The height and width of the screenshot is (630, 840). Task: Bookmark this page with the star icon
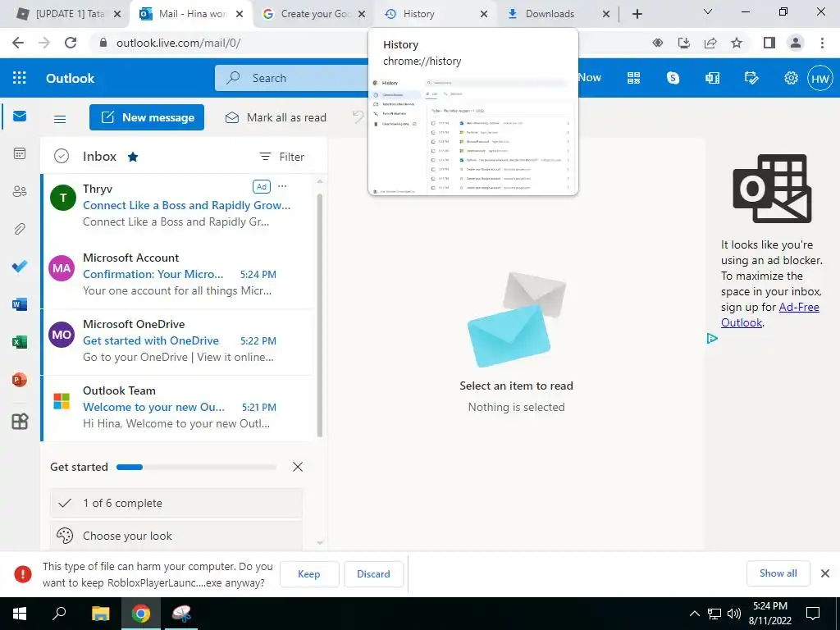click(x=737, y=43)
